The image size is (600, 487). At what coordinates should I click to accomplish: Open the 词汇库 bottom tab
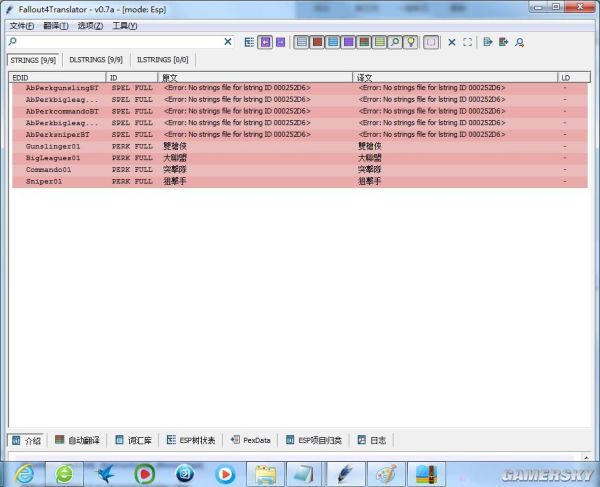[133, 440]
